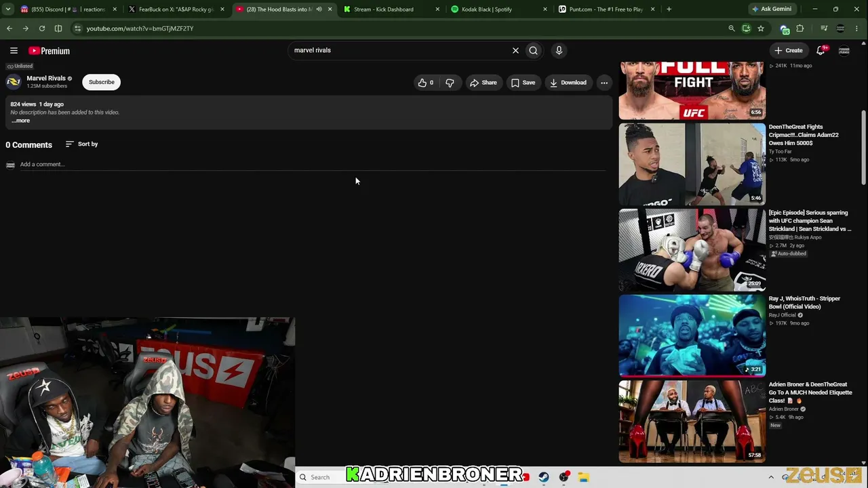868x488 pixels.
Task: Open the Create menu
Action: click(789, 50)
